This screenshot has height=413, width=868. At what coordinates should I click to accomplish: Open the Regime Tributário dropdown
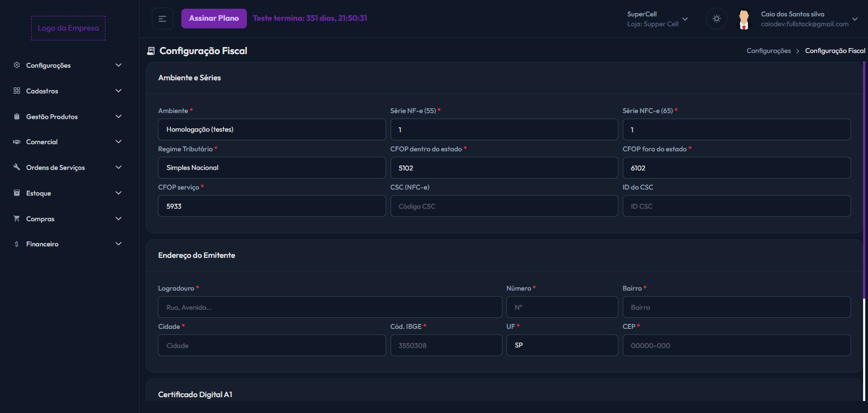point(271,168)
